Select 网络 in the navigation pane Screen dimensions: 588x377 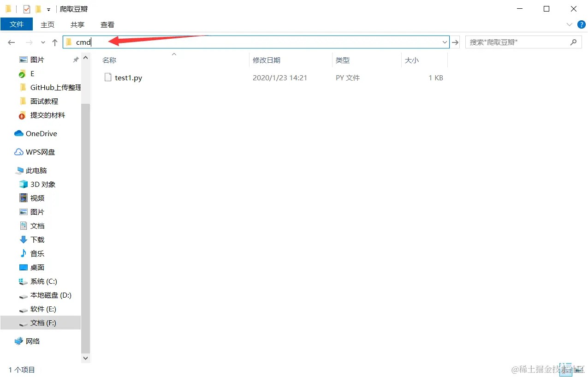pyautogui.click(x=33, y=341)
